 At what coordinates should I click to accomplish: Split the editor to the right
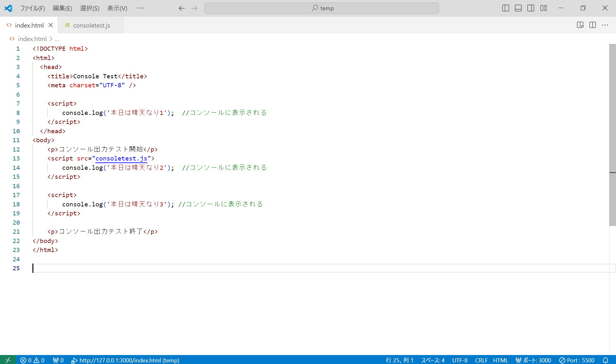point(593,25)
